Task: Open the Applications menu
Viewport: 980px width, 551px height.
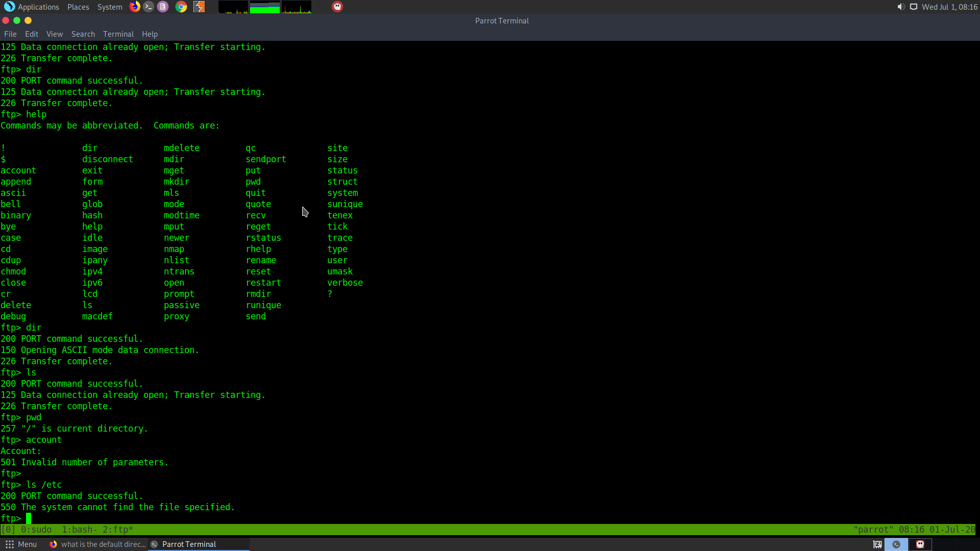Action: coord(32,7)
